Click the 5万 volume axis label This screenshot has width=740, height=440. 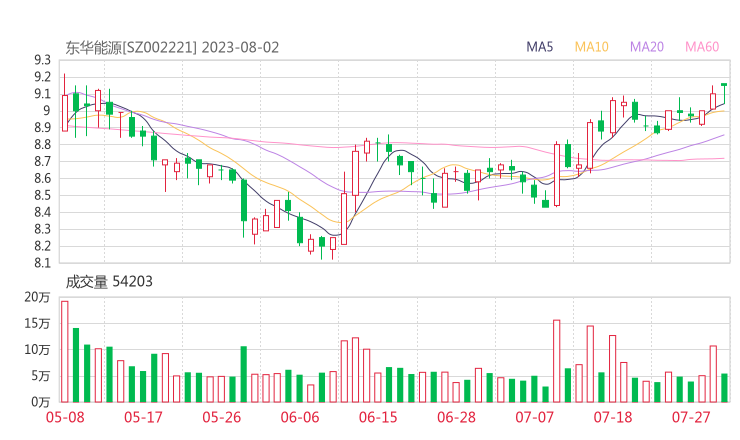pyautogui.click(x=40, y=376)
